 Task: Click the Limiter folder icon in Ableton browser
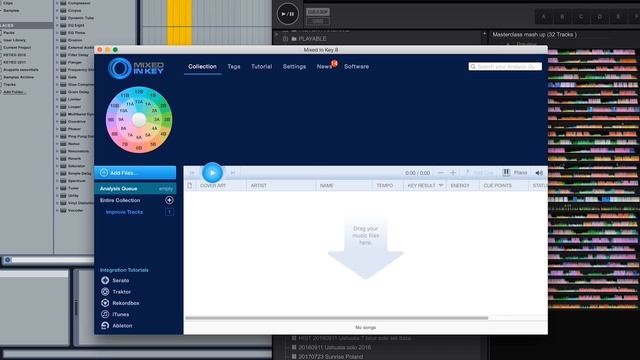(63, 99)
